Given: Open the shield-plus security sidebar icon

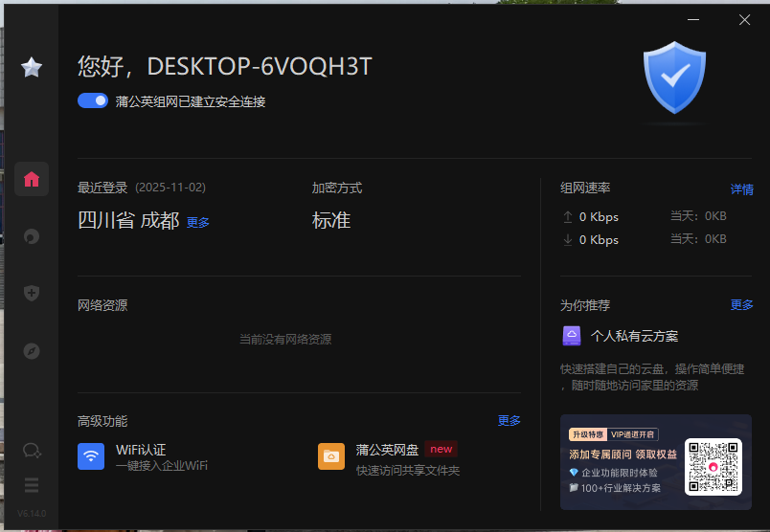Looking at the screenshot, I should coord(32,294).
